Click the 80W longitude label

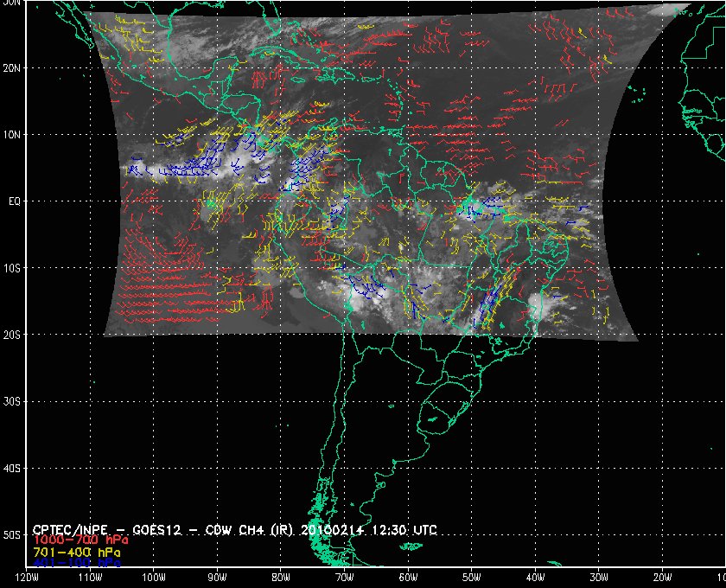click(x=281, y=577)
